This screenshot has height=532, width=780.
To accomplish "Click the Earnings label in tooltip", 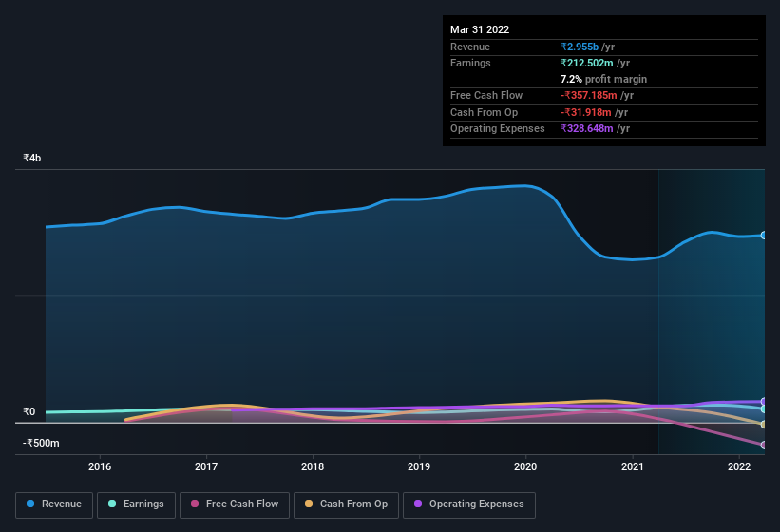I will coord(470,63).
